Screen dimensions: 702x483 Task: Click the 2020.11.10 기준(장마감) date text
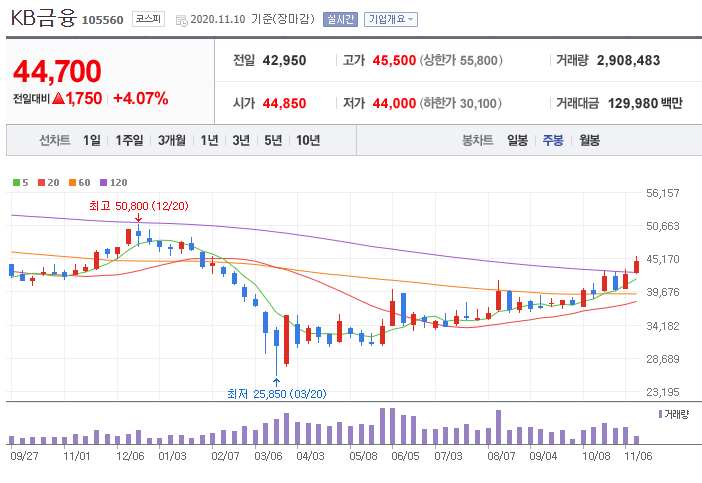coord(253,19)
